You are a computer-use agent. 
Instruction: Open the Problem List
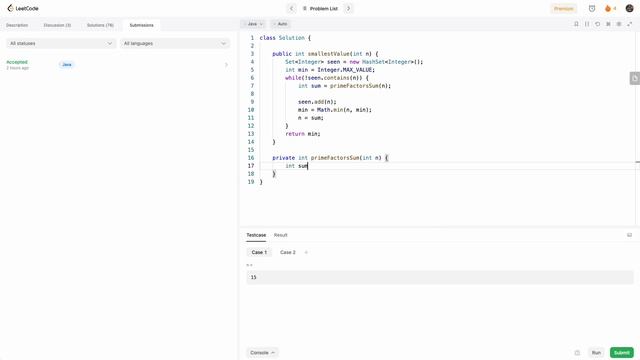pyautogui.click(x=320, y=9)
